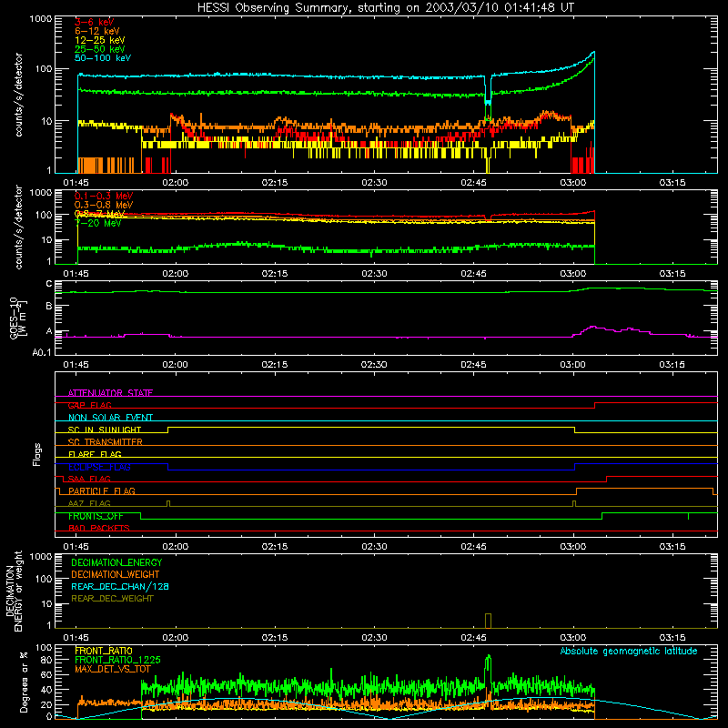Select the NON_SOLAR_EVENT flag label
The width and height of the screenshot is (728, 728).
point(110,418)
